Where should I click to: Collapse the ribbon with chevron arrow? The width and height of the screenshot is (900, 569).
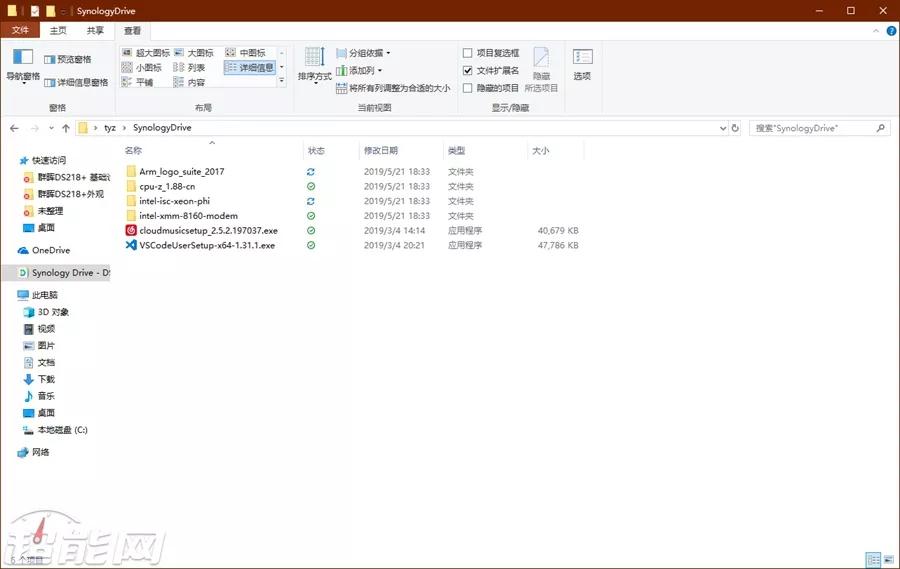(876, 31)
